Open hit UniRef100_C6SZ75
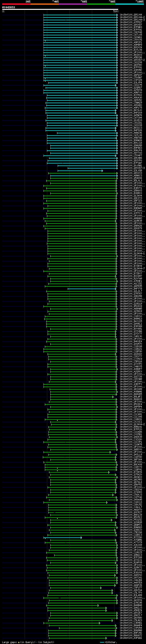Screen dimensions: 146x644 coord(131,85)
